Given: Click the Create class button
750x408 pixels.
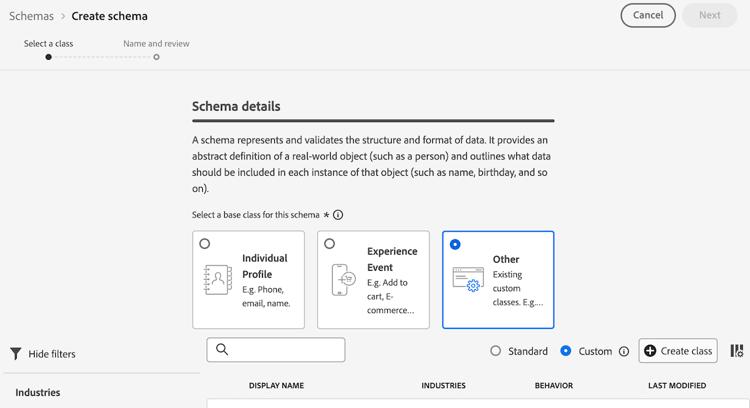Looking at the screenshot, I should (678, 351).
